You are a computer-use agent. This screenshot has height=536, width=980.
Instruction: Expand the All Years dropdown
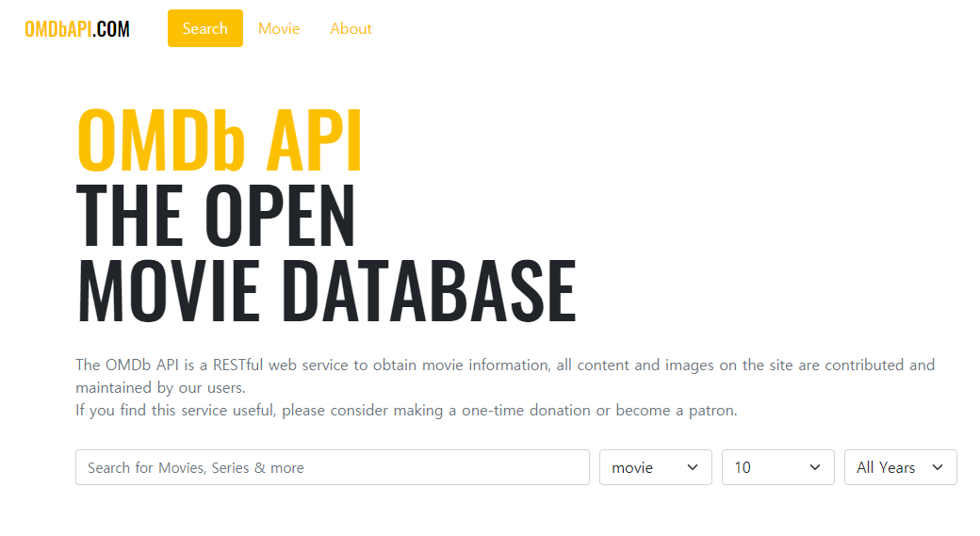[901, 467]
